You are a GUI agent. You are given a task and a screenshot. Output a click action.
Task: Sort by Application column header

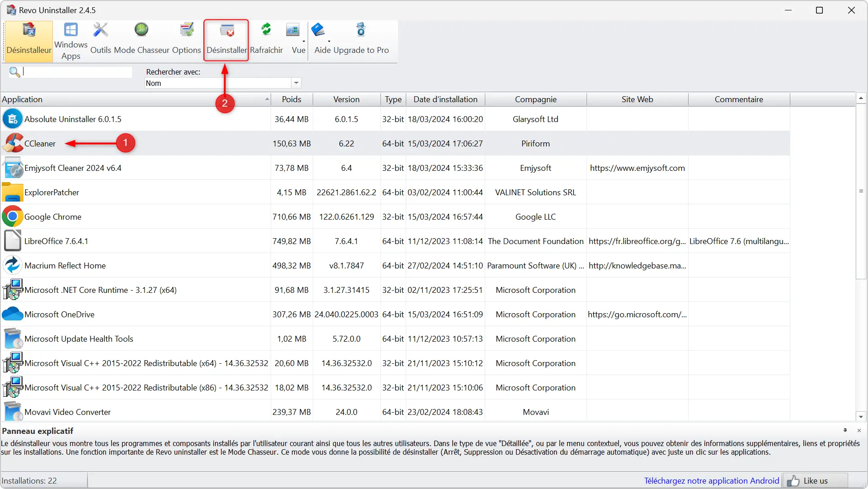pos(136,99)
